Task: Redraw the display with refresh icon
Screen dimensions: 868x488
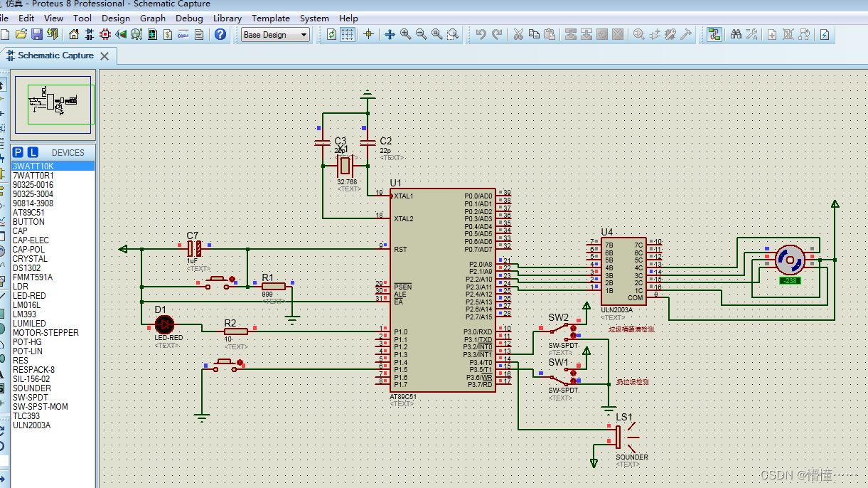Action: (x=331, y=34)
